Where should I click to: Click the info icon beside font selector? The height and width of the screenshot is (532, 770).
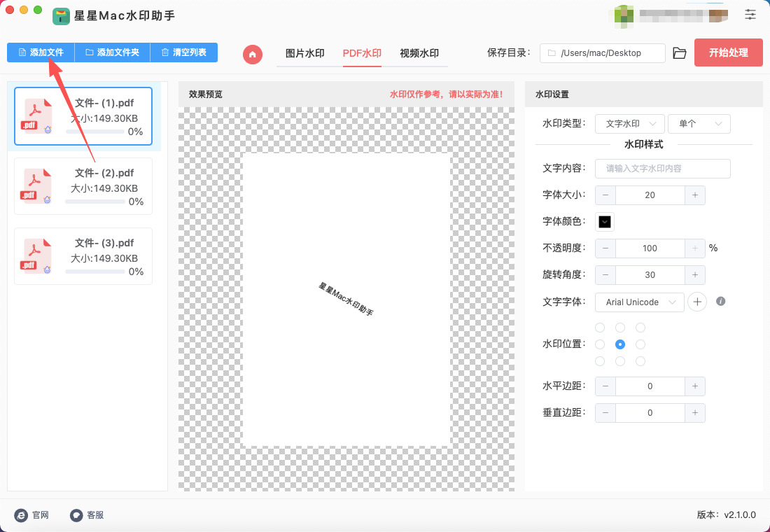[720, 302]
